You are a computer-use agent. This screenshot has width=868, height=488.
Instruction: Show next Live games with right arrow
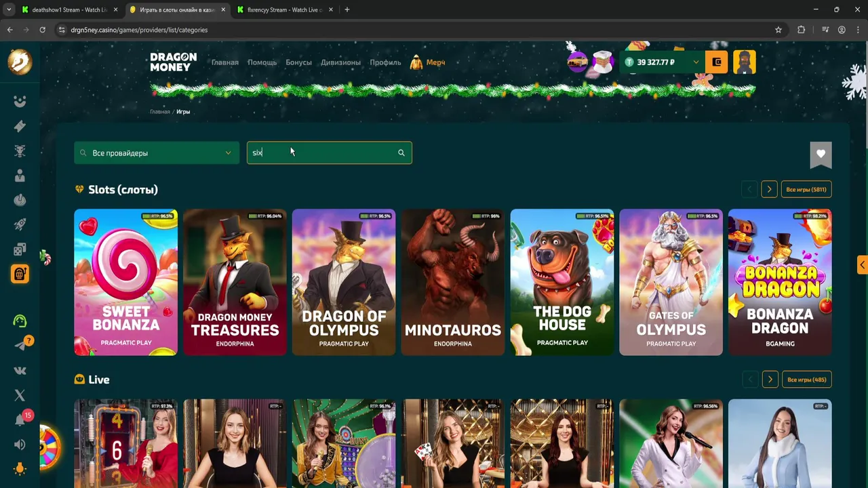[x=770, y=380]
